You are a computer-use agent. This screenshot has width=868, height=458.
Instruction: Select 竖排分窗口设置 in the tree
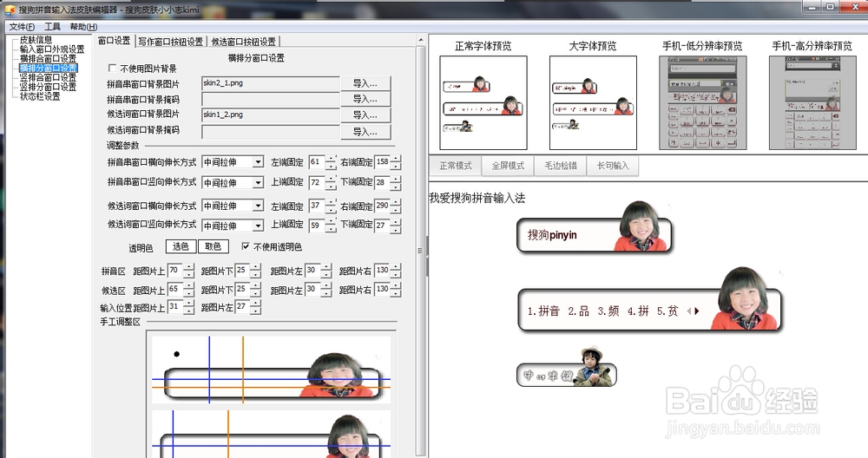(48, 87)
